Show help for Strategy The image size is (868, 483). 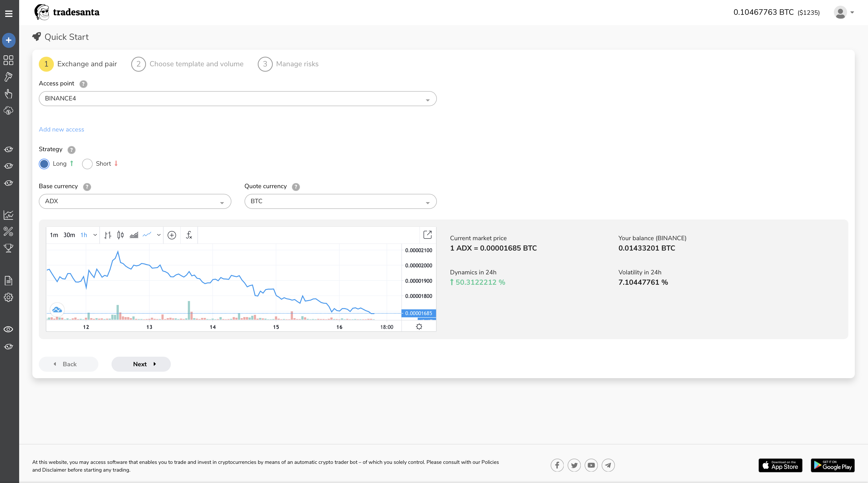pyautogui.click(x=71, y=150)
